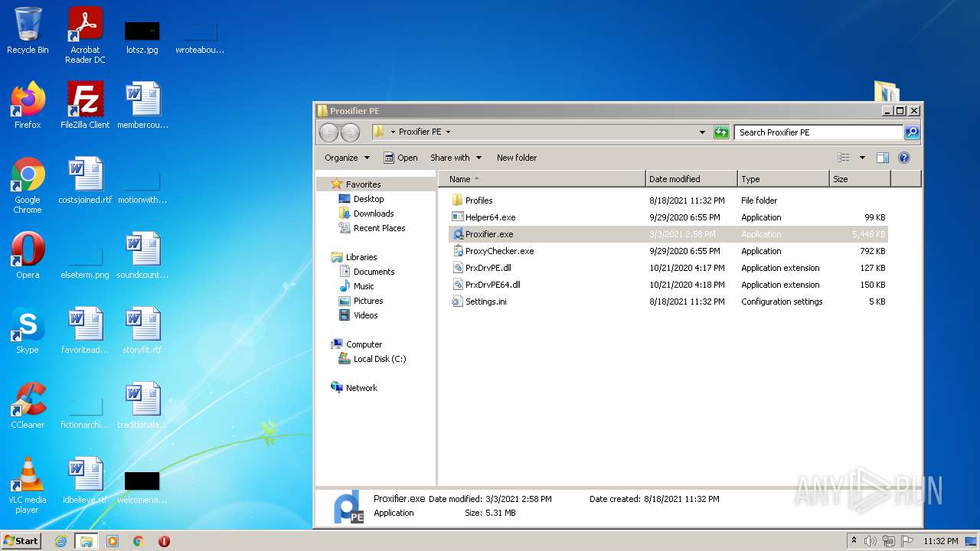Click the volume speaker tray icon
Screen dimensions: 980x551
tap(871, 541)
